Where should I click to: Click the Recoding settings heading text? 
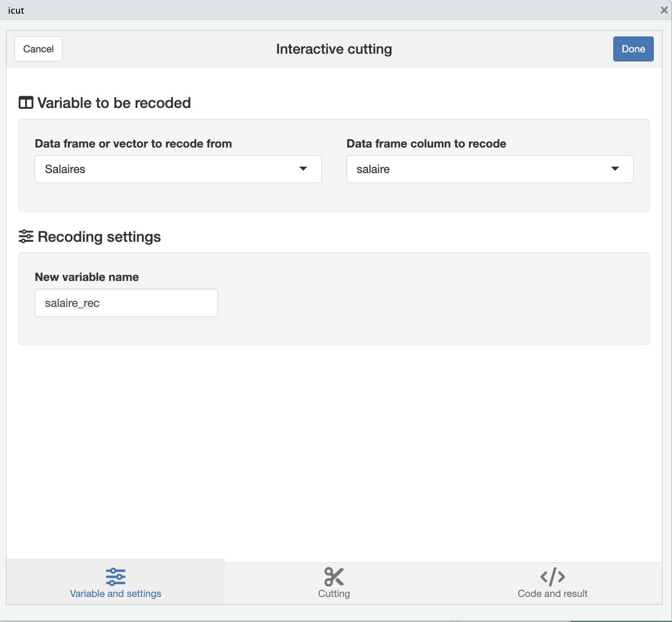(x=99, y=237)
